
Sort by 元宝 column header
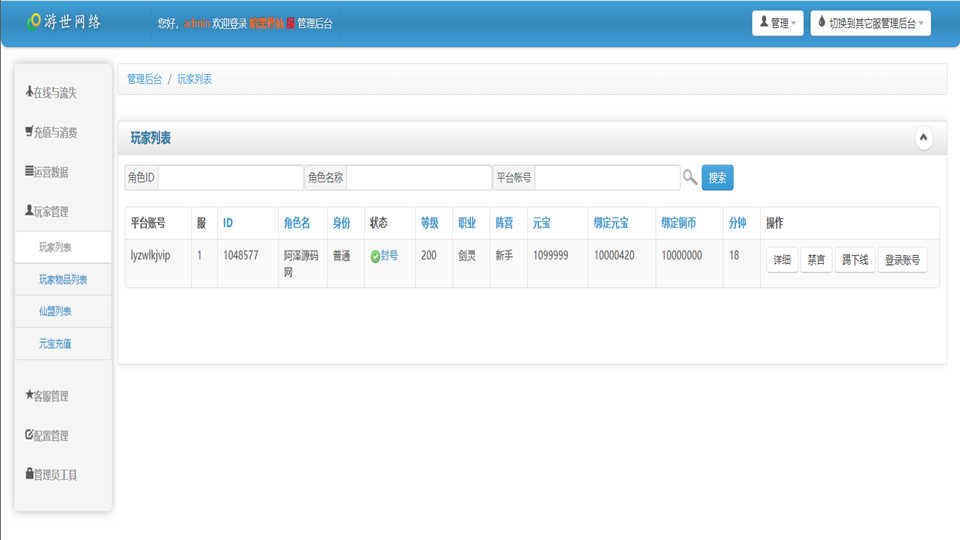tap(541, 223)
